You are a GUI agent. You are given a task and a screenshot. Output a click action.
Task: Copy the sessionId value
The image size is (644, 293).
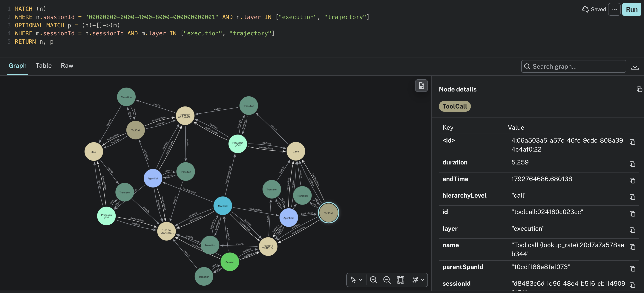pyautogui.click(x=632, y=285)
